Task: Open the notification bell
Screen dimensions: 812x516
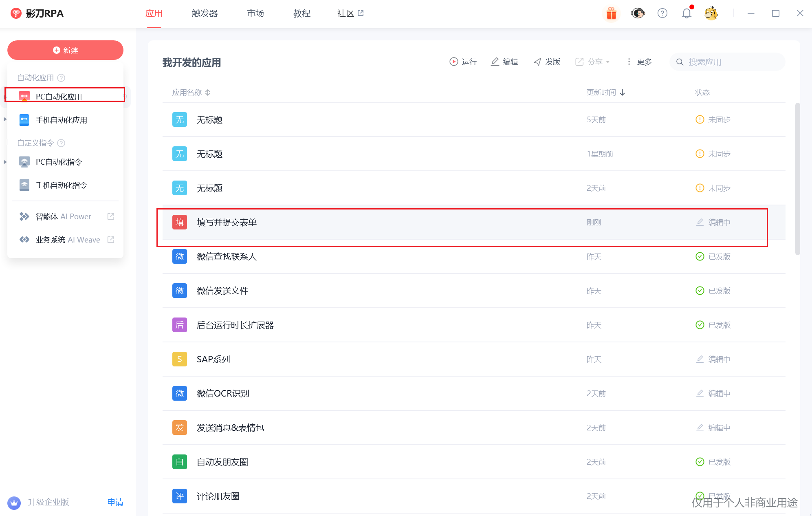Action: 687,13
